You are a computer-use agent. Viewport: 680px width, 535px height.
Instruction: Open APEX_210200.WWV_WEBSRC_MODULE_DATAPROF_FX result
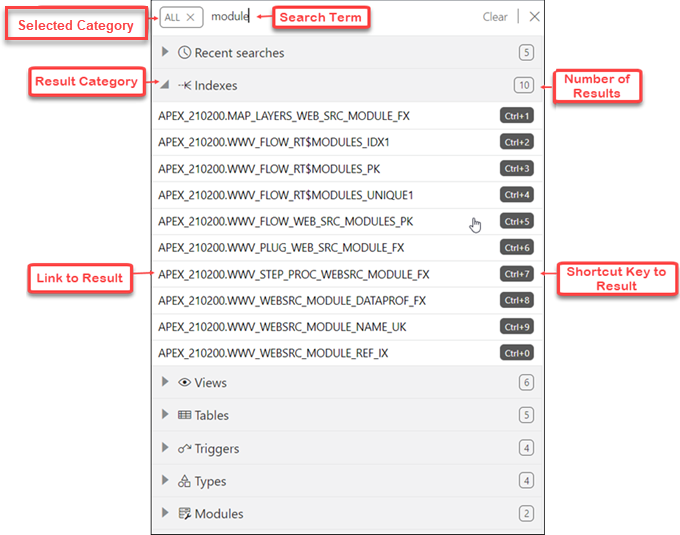(292, 300)
